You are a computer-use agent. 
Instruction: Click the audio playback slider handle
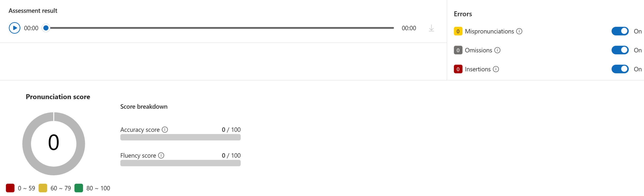(x=46, y=28)
